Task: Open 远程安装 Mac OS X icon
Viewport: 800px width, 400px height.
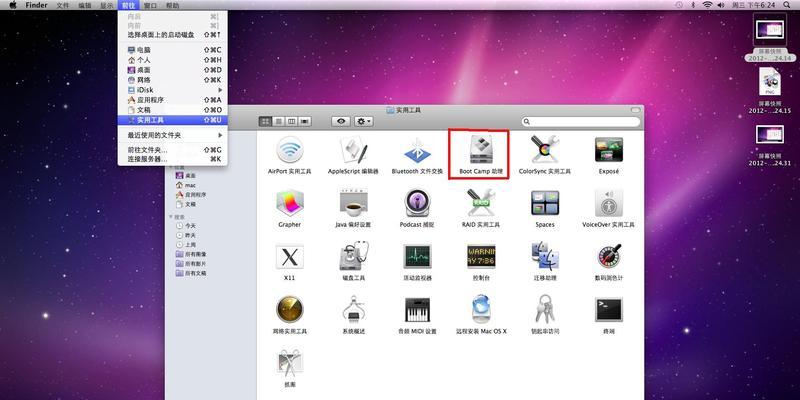Action: point(481,309)
